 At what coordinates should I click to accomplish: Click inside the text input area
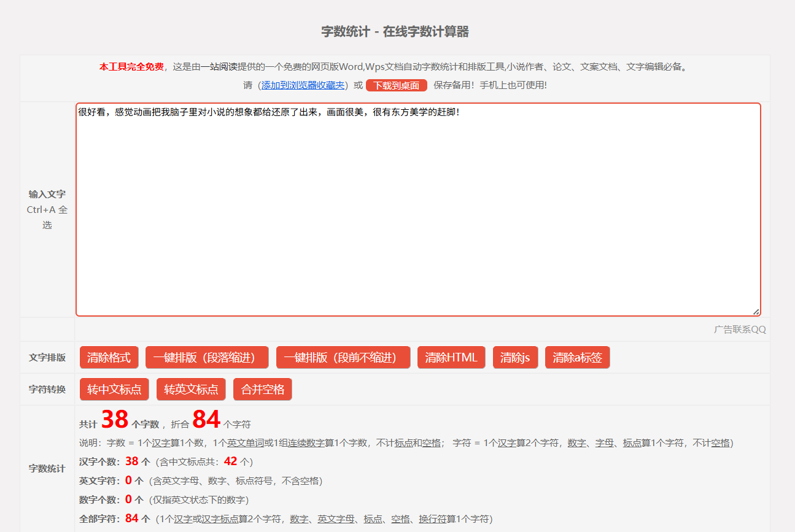point(418,209)
